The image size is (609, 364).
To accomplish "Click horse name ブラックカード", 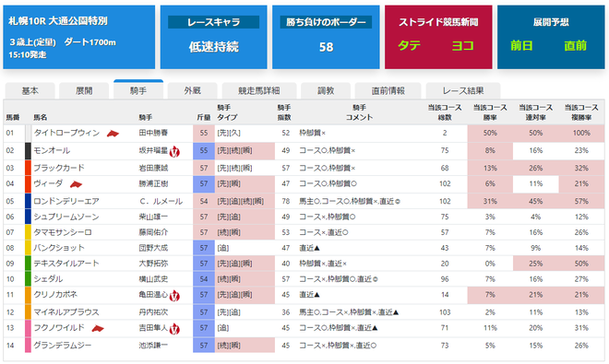I will coord(59,168).
